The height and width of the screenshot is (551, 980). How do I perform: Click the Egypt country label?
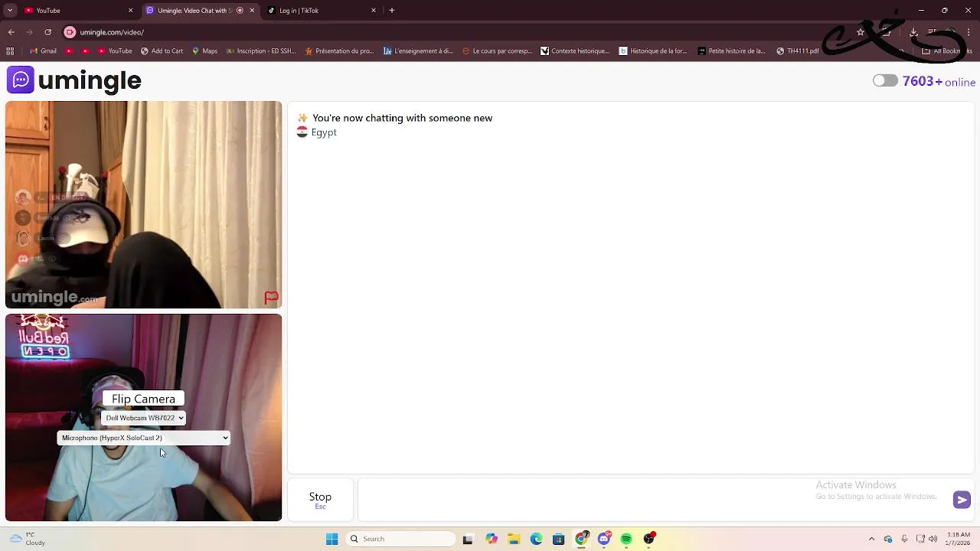coord(324,132)
